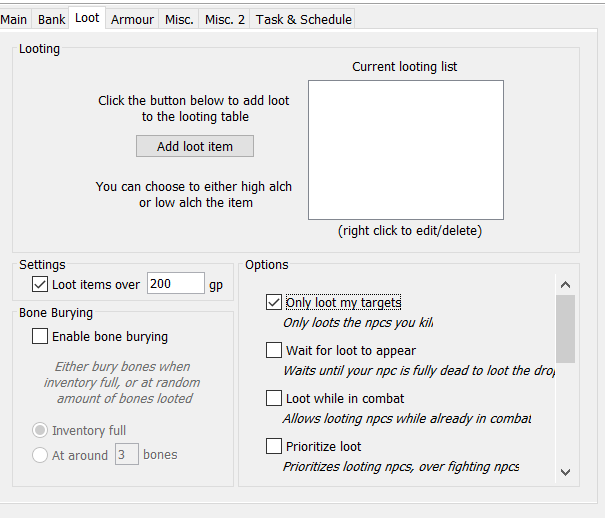Open the Bank tab
Image resolution: width=605 pixels, height=518 pixels.
tap(51, 19)
